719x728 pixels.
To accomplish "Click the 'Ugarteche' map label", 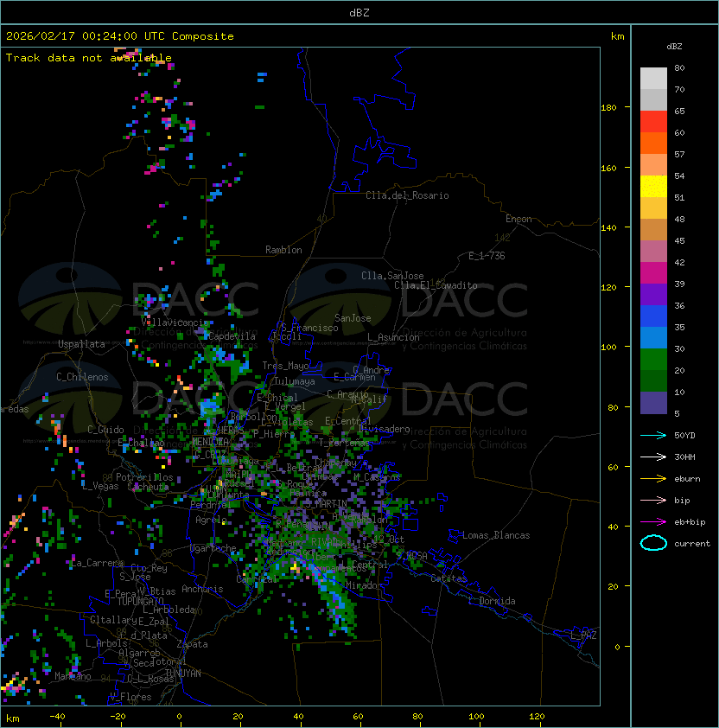I will (213, 548).
